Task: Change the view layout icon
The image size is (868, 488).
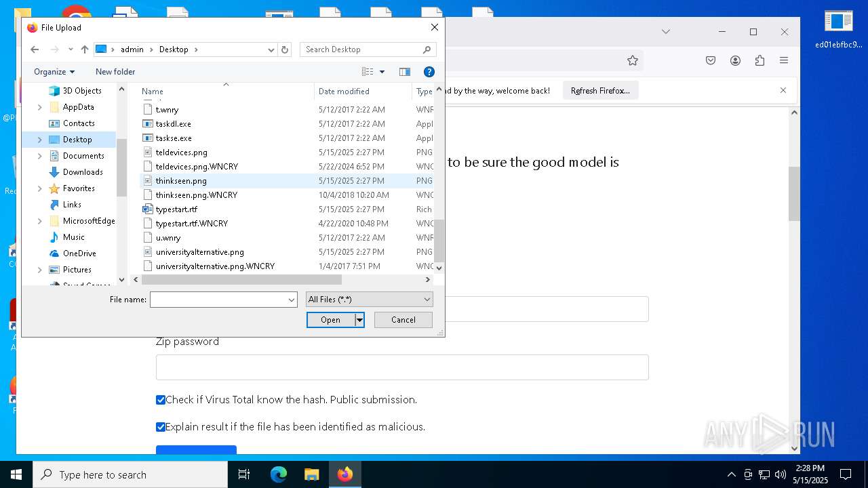Action: click(368, 72)
